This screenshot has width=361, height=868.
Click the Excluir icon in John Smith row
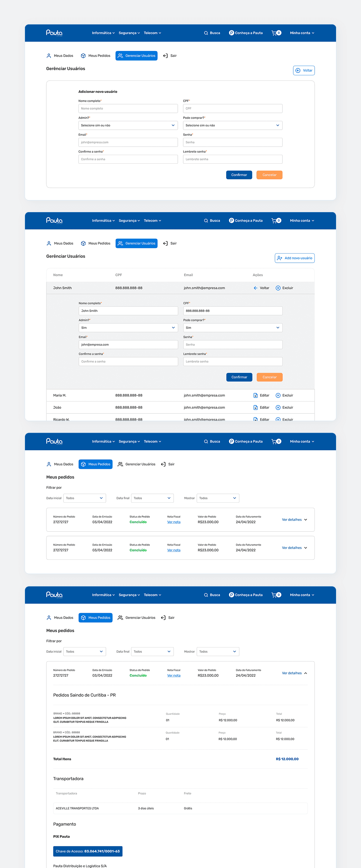tap(278, 288)
